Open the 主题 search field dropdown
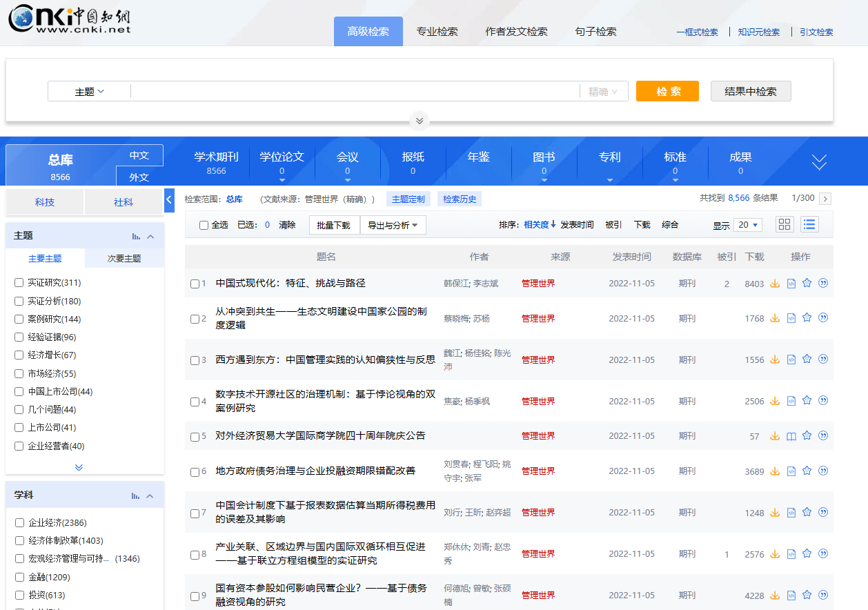Viewport: 868px width, 610px height. [x=89, y=91]
